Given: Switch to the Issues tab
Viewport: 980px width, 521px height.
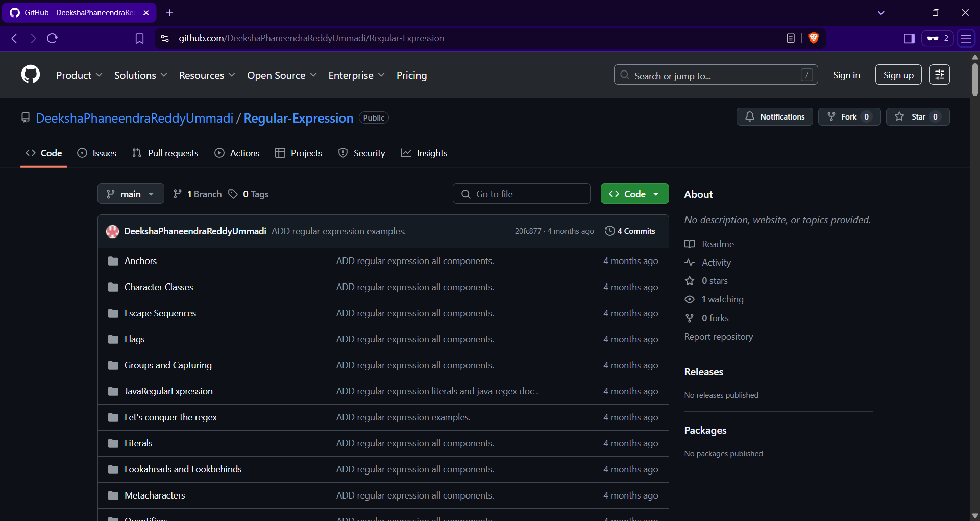Looking at the screenshot, I should [96, 153].
